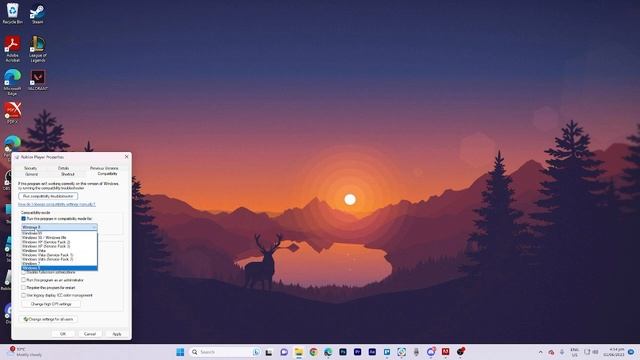The height and width of the screenshot is (360, 640).
Task: Switch to the Shortcut tab
Action: [67, 174]
